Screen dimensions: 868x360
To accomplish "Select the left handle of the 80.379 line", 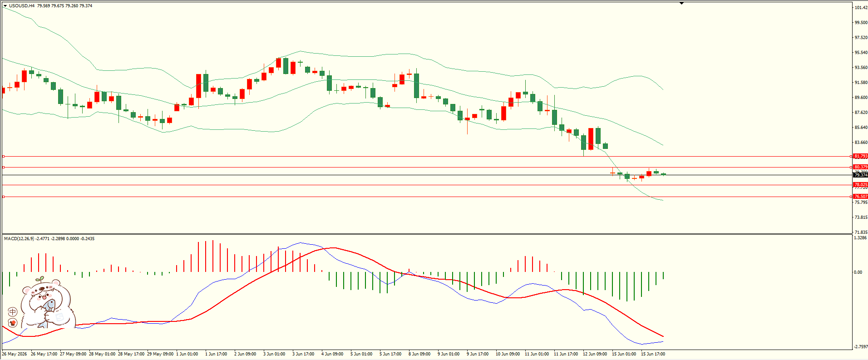I will pyautogui.click(x=3, y=167).
